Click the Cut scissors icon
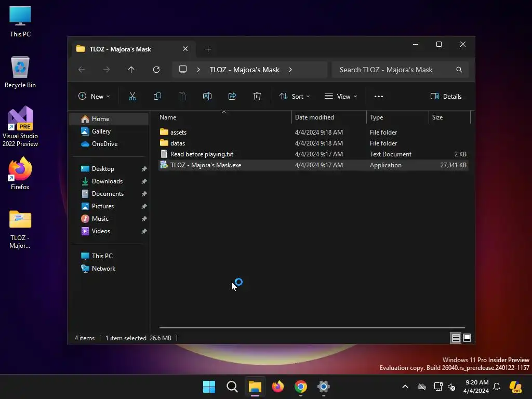532x399 pixels. click(x=132, y=96)
